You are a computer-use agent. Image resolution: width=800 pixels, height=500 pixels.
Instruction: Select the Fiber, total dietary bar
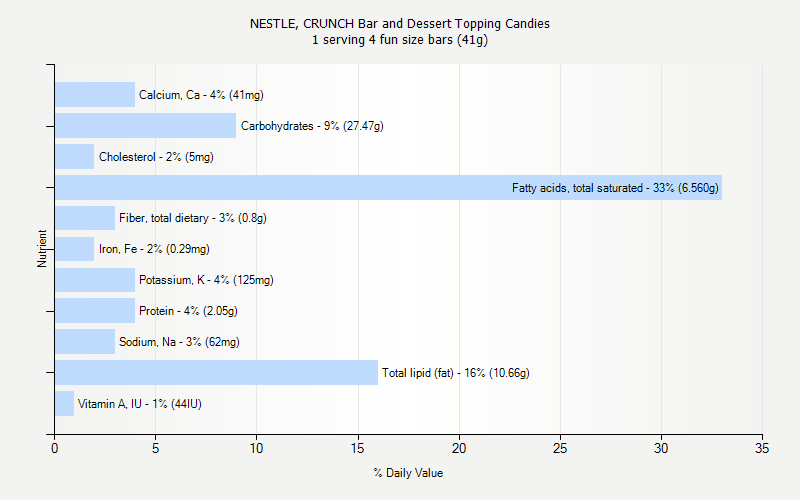85,218
